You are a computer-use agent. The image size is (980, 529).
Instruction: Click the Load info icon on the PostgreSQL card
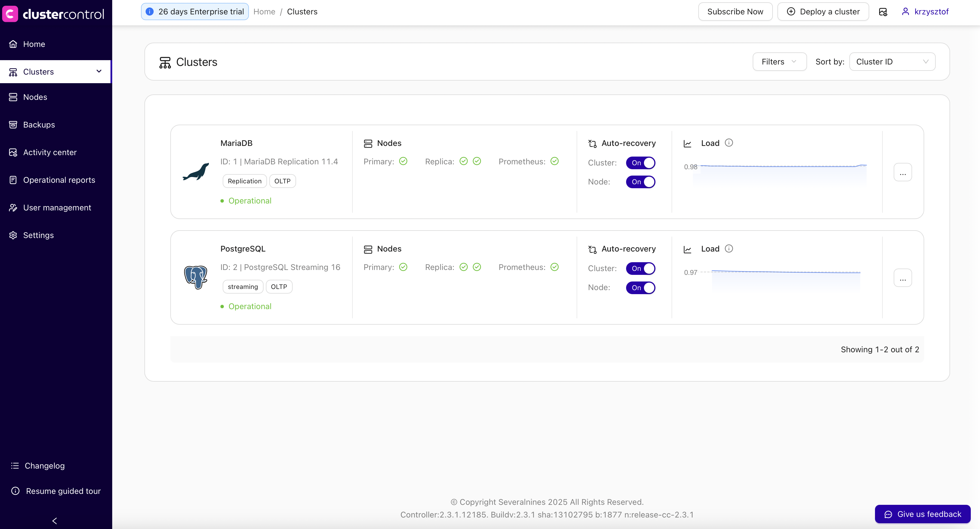[729, 248]
